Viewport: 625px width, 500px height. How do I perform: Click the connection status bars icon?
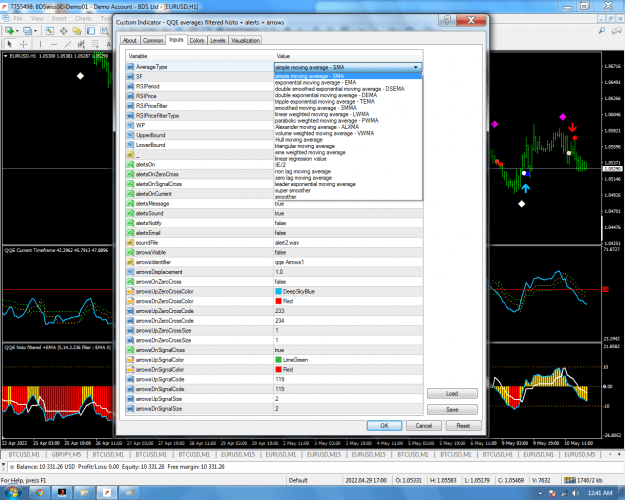point(570,480)
